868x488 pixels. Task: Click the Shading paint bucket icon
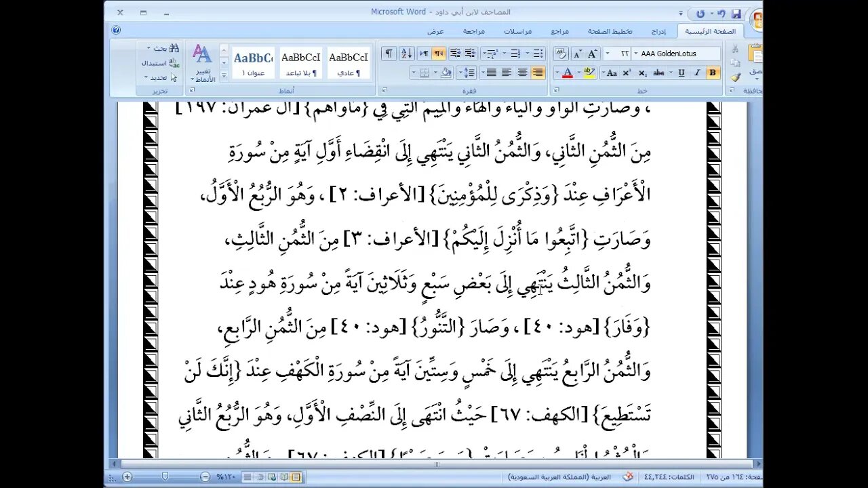(x=445, y=73)
